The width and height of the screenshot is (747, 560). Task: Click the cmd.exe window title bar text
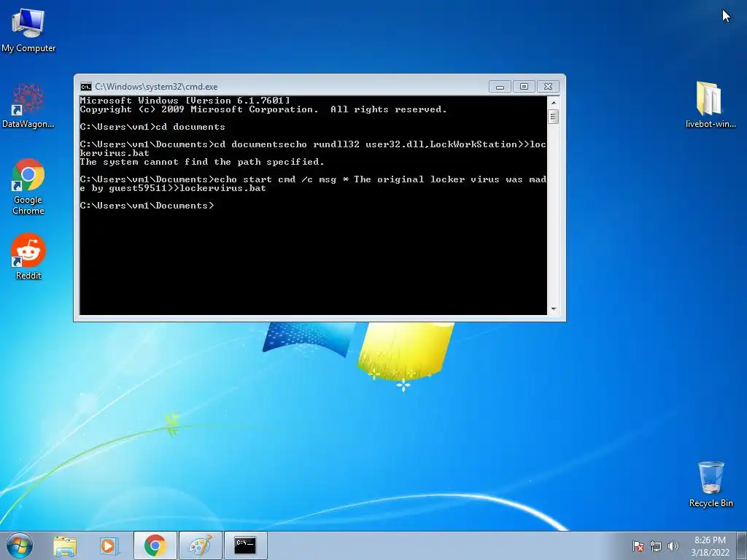click(x=156, y=87)
